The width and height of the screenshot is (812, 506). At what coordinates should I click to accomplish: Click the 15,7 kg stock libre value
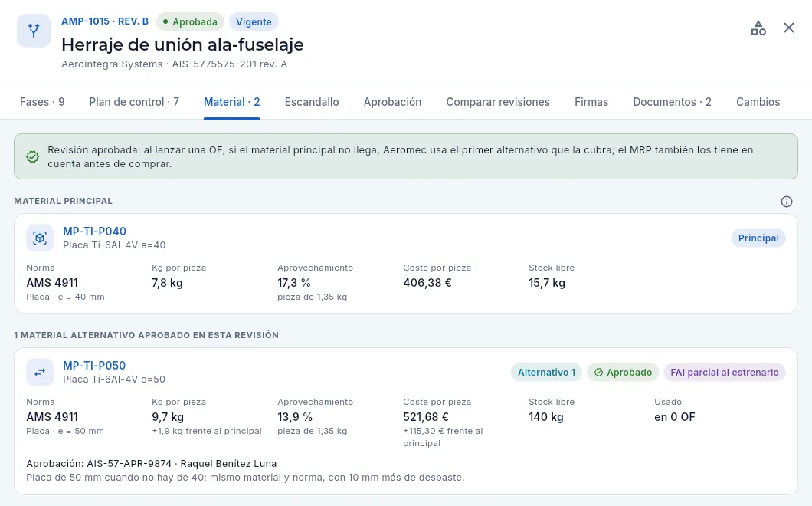pos(547,283)
